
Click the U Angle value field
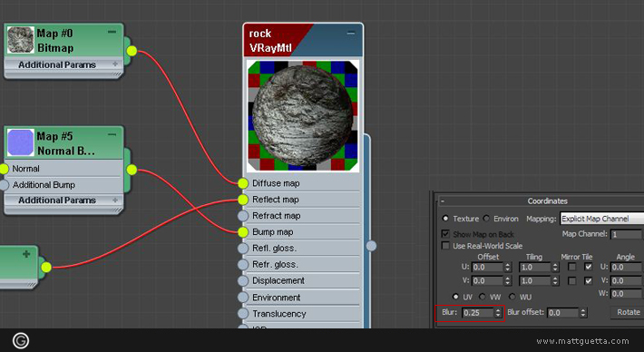[x=627, y=267]
